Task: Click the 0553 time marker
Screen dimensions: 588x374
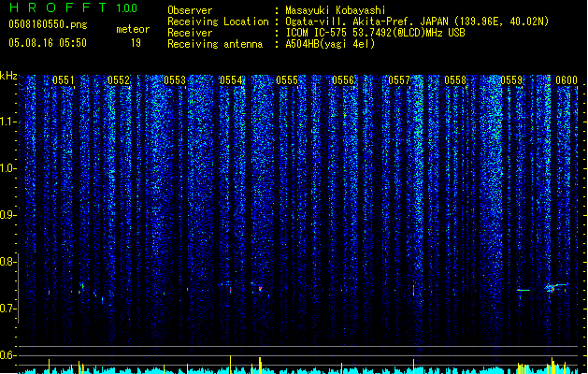Action: tap(175, 80)
